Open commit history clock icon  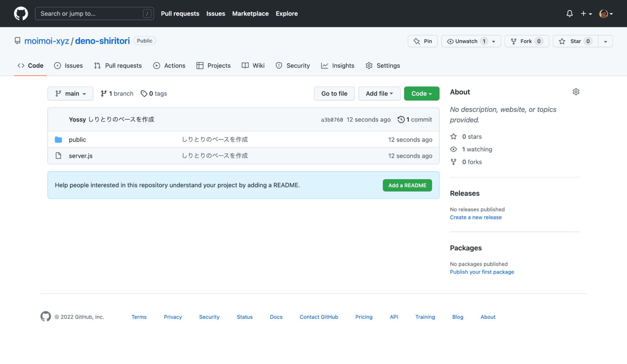[401, 120]
